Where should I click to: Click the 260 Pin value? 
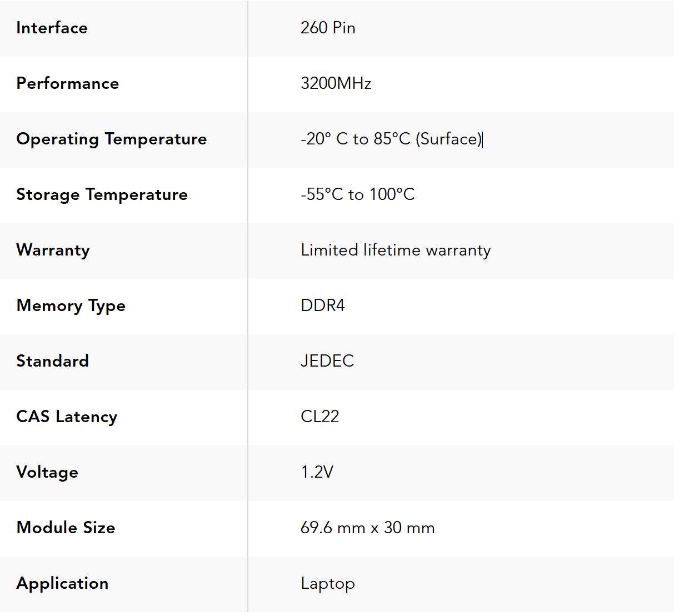tap(328, 28)
